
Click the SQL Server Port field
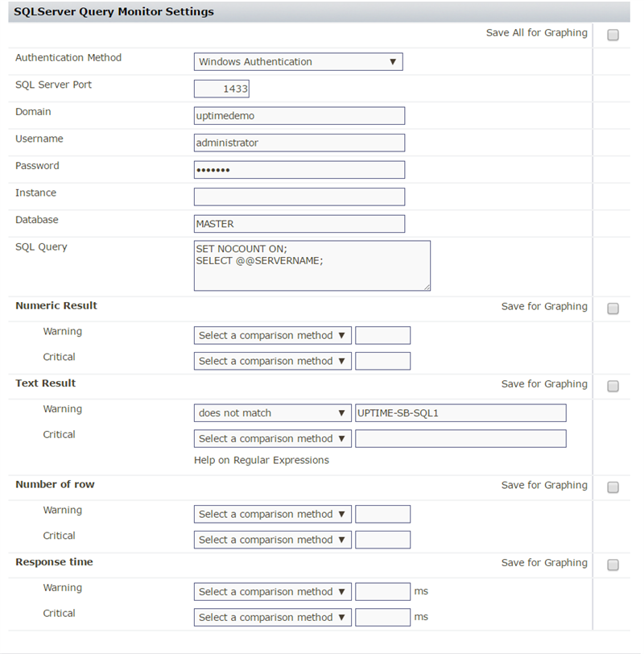(221, 89)
